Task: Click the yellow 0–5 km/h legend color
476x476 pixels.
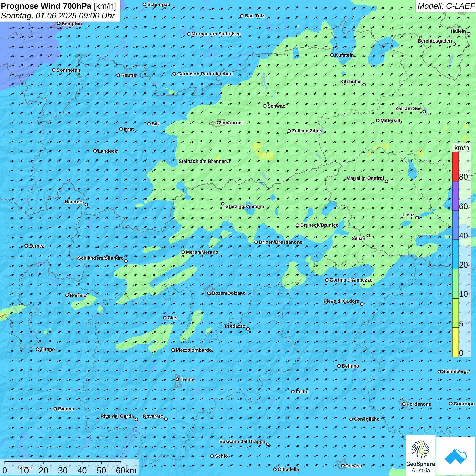Action: (x=455, y=342)
